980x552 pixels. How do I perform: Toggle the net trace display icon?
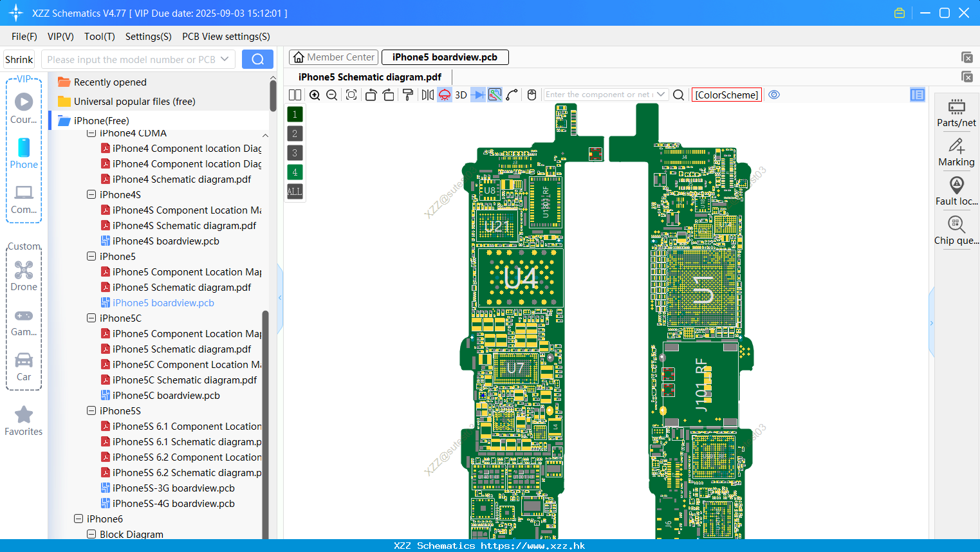(495, 95)
